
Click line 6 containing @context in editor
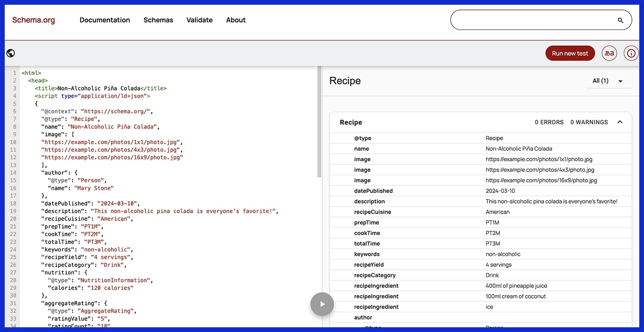[x=97, y=112]
